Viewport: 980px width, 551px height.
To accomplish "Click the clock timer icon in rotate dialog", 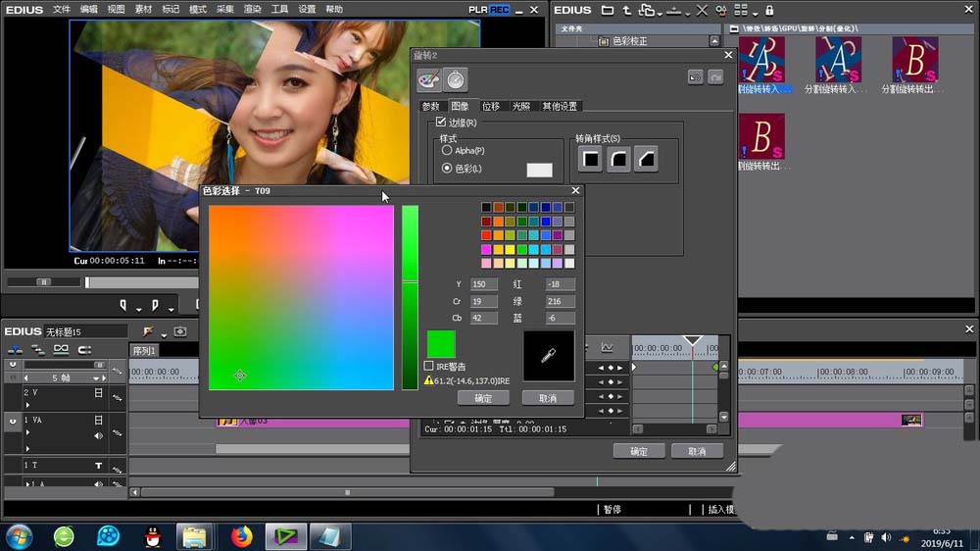I will [456, 79].
